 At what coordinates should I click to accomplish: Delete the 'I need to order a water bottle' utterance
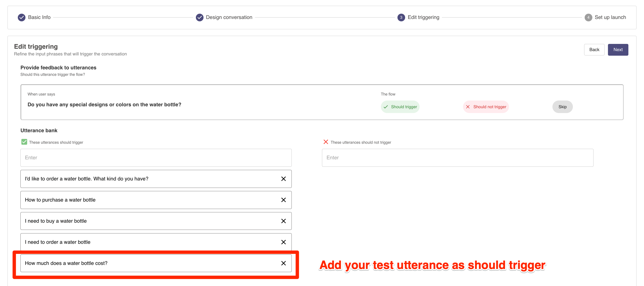283,242
